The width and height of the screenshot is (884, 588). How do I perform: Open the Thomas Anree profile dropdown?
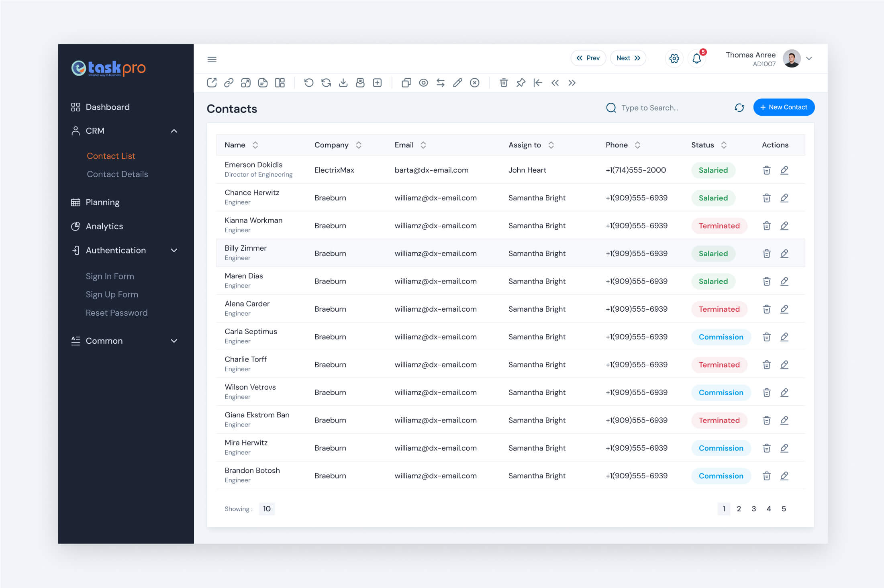pyautogui.click(x=809, y=59)
